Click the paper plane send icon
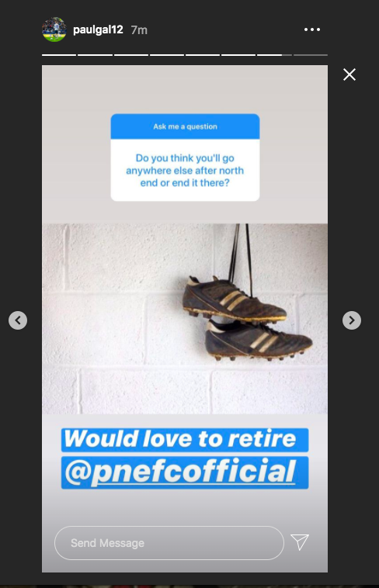 (x=300, y=542)
